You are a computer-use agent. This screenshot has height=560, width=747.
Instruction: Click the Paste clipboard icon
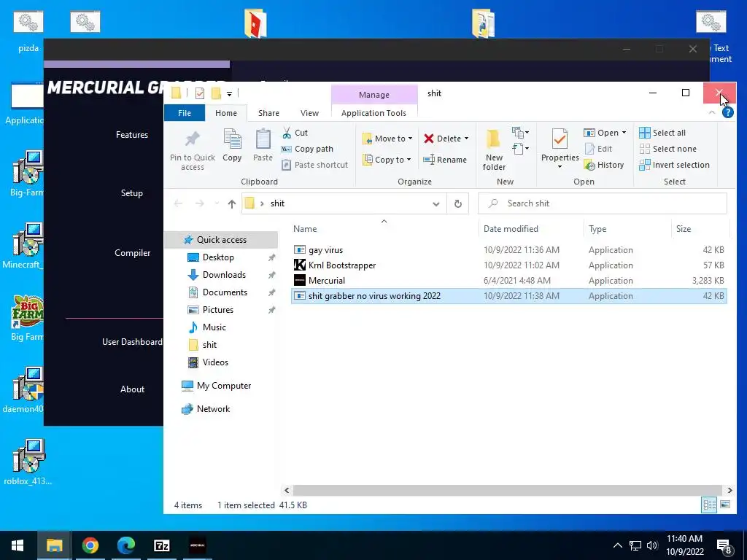[x=263, y=140]
